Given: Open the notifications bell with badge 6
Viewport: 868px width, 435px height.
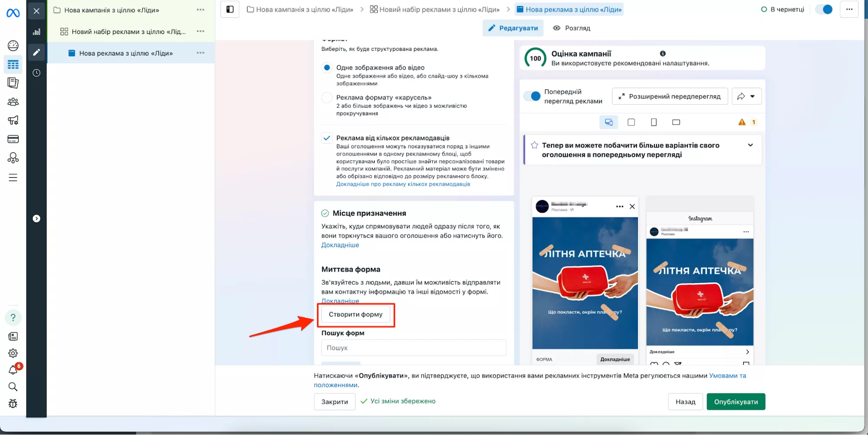Looking at the screenshot, I should click(13, 369).
